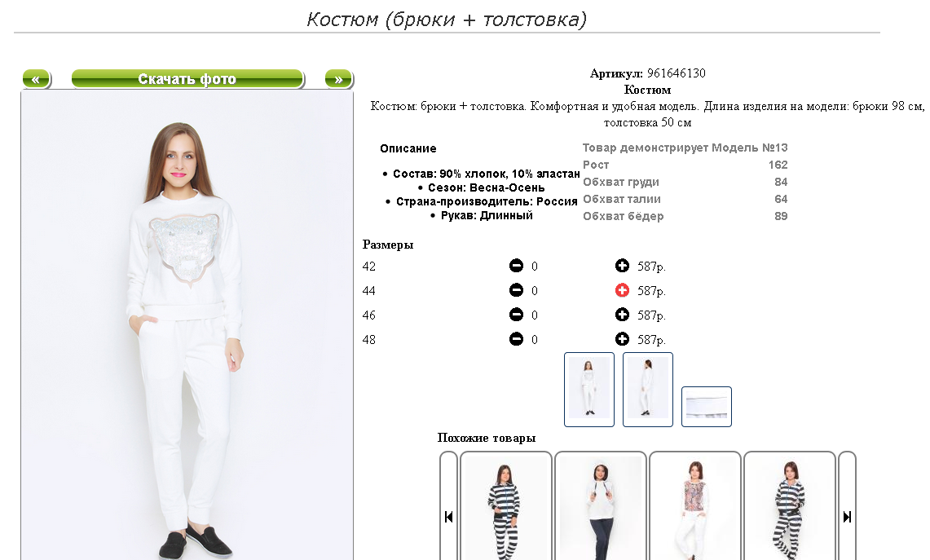The image size is (930, 560).
Task: Go to last similar products arrow
Action: pos(847,516)
